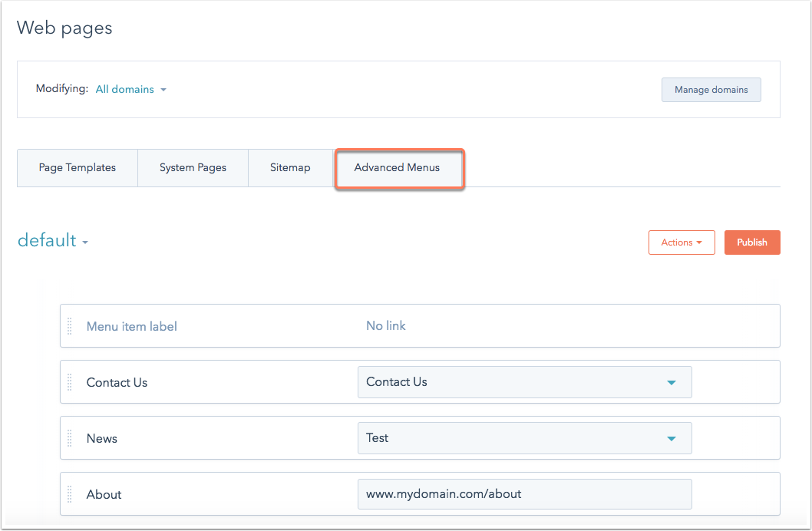Screen dimensions: 812x531
Task: Select the Contact Us menu item label
Action: [117, 382]
